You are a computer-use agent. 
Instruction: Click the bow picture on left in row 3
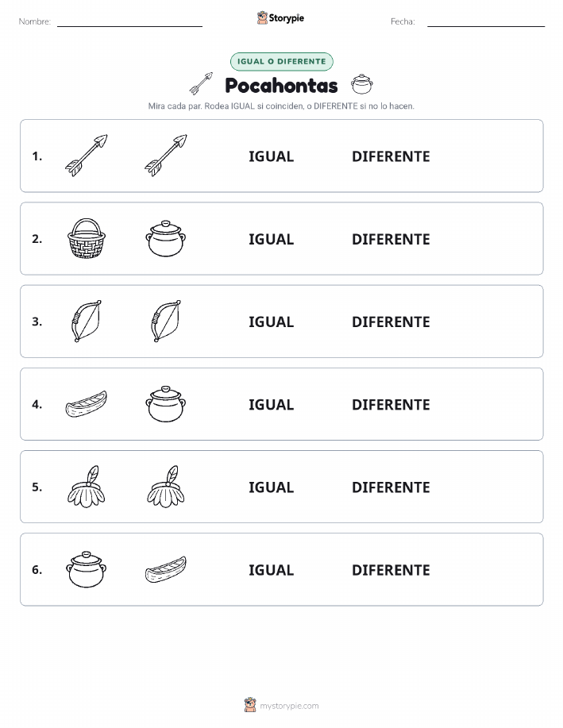click(x=87, y=322)
